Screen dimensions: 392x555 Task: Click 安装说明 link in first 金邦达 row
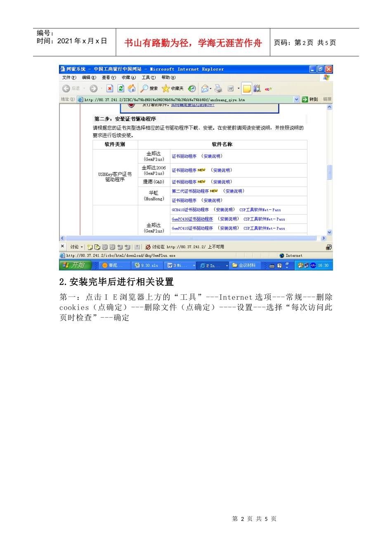(x=212, y=156)
